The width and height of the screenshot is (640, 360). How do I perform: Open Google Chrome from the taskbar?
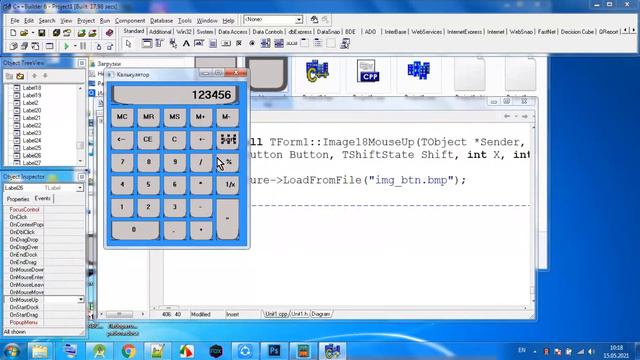[129, 351]
